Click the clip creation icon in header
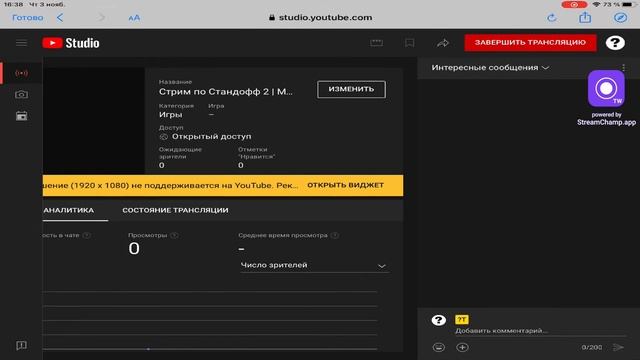 [376, 43]
